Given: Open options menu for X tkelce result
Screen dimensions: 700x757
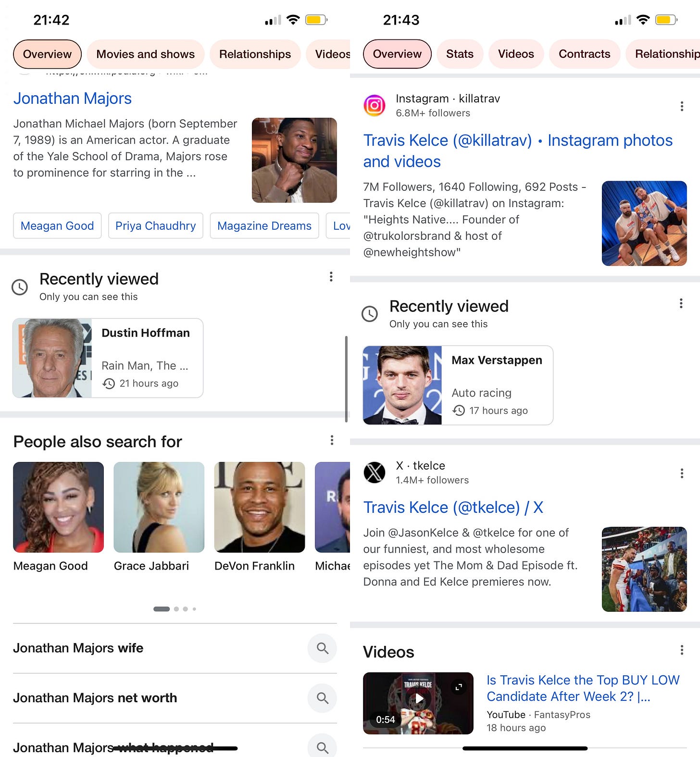Looking at the screenshot, I should pyautogui.click(x=682, y=473).
